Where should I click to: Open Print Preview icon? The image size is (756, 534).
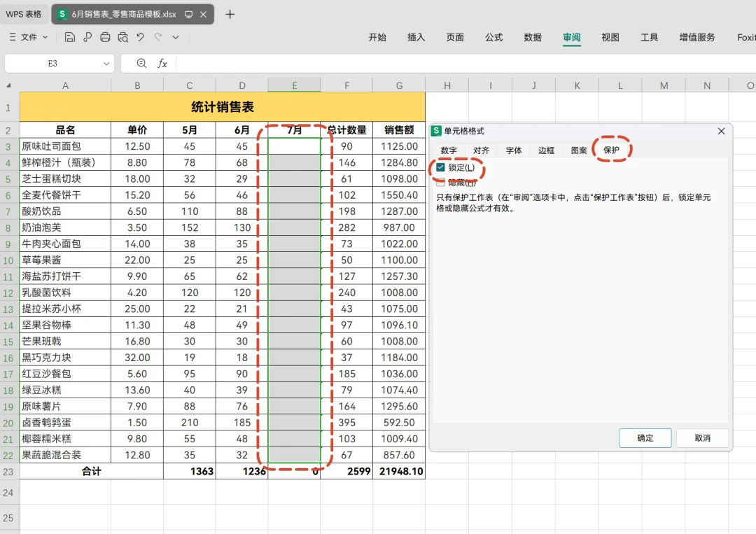click(x=123, y=37)
